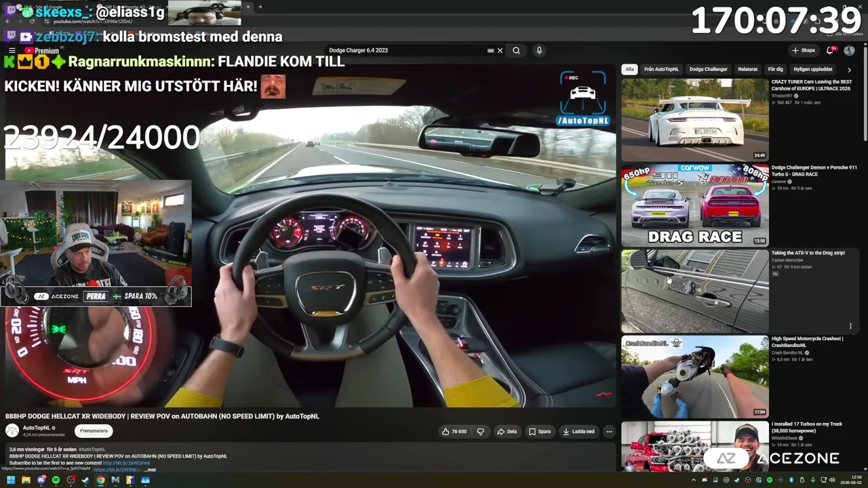This screenshot has width=868, height=488.
Task: Open the AutoTopNL channel avatar
Action: (12, 430)
